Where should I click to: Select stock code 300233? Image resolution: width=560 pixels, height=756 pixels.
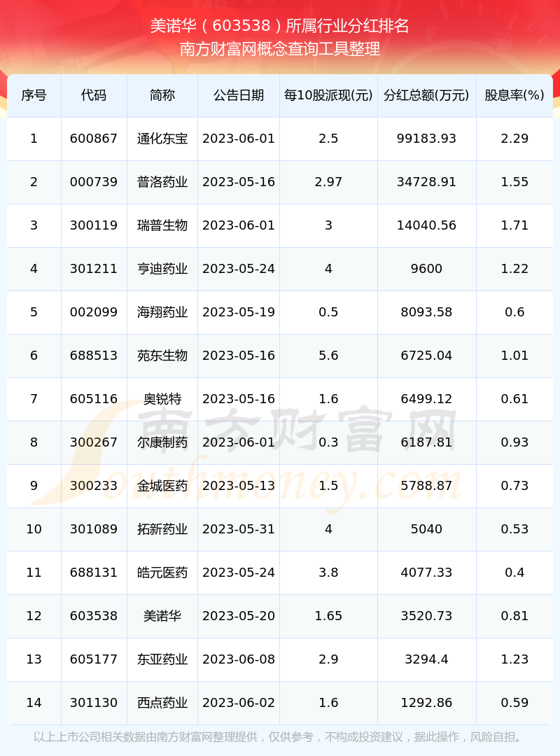[x=94, y=486]
